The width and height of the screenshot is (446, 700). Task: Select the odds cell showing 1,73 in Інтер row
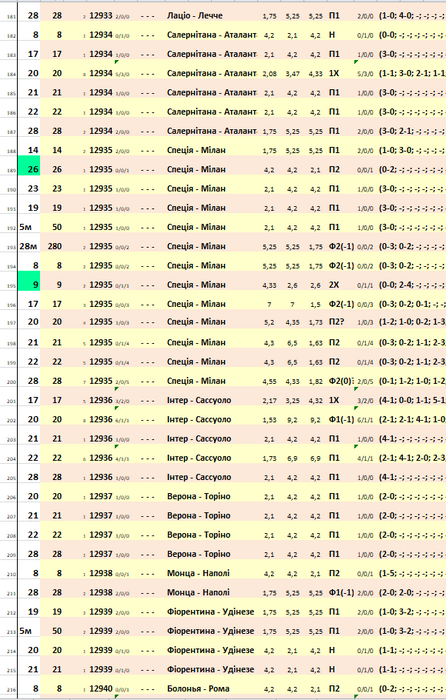(270, 458)
